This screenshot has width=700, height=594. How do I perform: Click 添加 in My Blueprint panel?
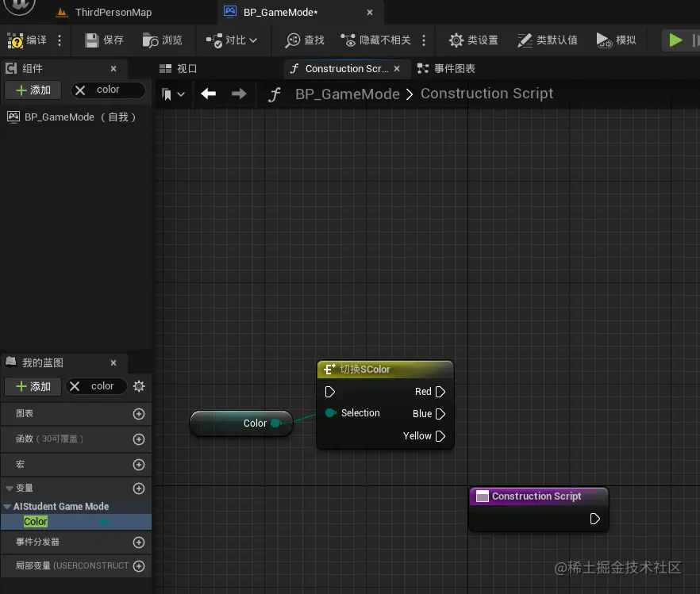[33, 386]
